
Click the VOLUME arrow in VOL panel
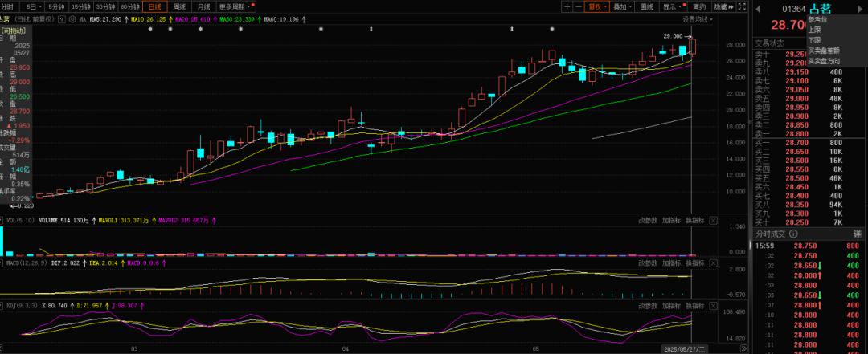click(x=93, y=220)
